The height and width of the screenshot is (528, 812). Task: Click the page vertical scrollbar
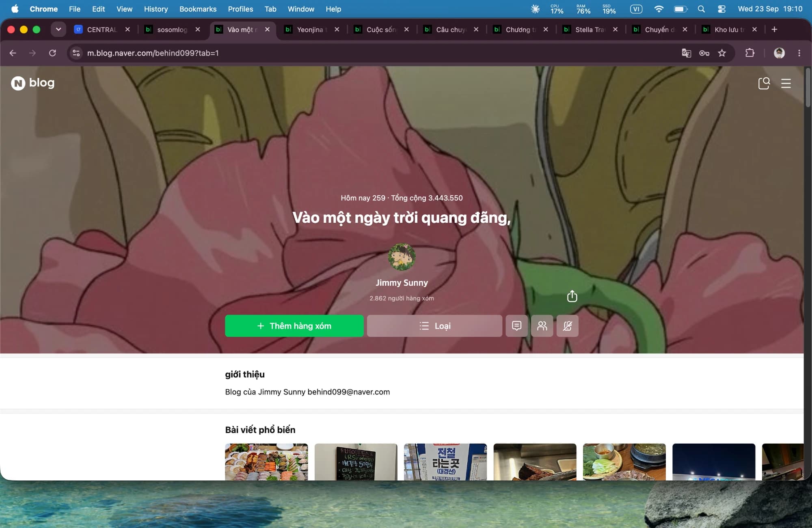[x=808, y=87]
